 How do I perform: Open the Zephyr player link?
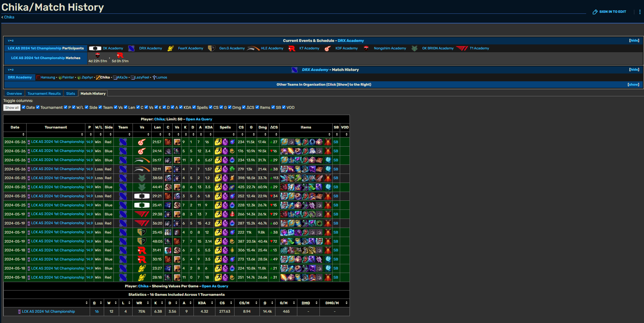coord(87,78)
